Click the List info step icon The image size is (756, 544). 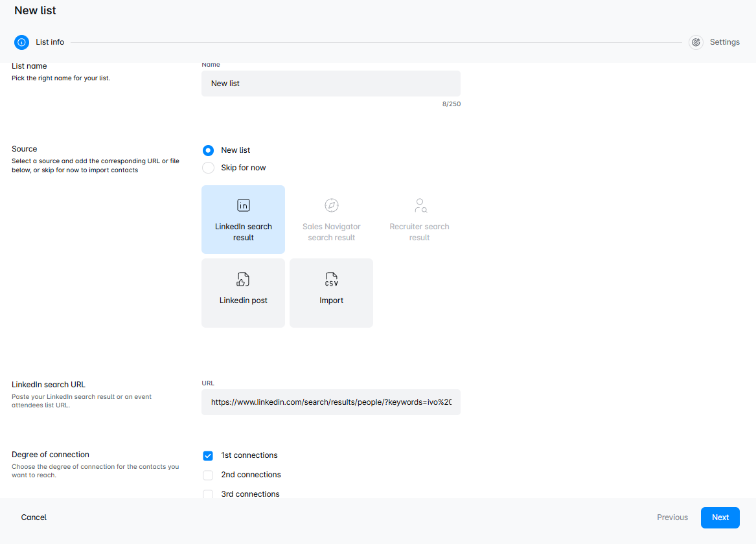click(x=21, y=42)
